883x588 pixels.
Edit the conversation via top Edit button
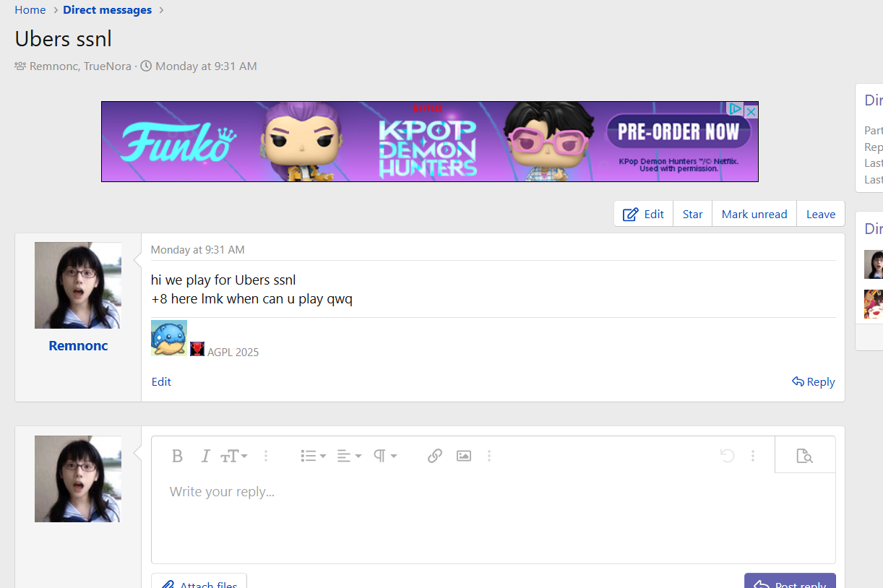point(643,214)
